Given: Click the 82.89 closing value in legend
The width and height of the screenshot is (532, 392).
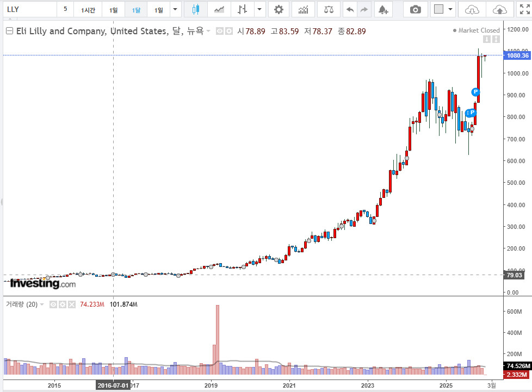Looking at the screenshot, I should click(x=356, y=32).
